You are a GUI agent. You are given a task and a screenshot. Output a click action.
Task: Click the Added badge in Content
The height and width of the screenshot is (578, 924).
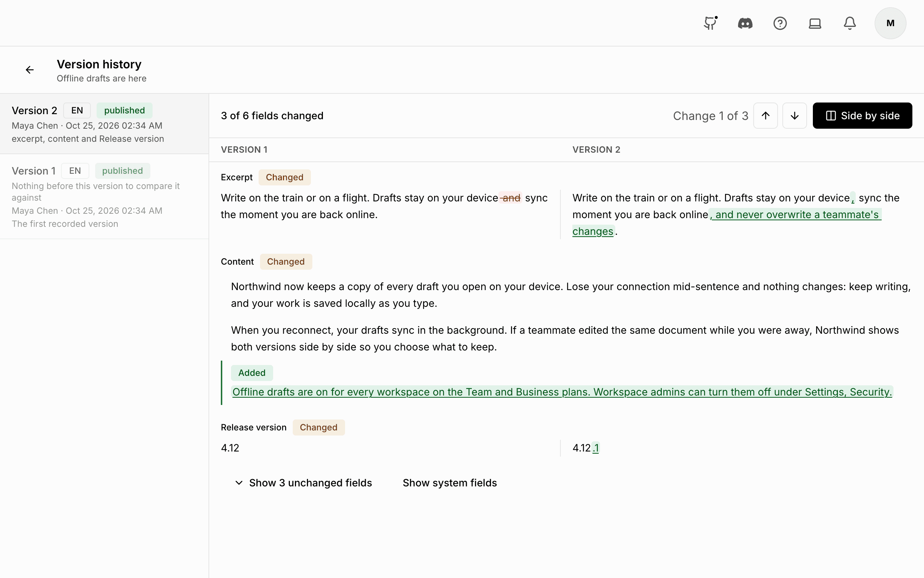click(x=252, y=373)
